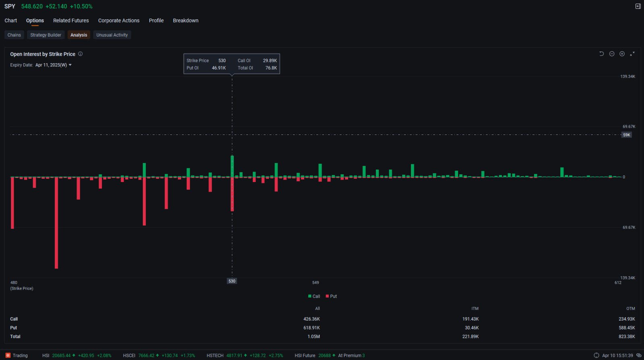
Task: Click the refresh clock icon in status bar
Action: (x=597, y=355)
